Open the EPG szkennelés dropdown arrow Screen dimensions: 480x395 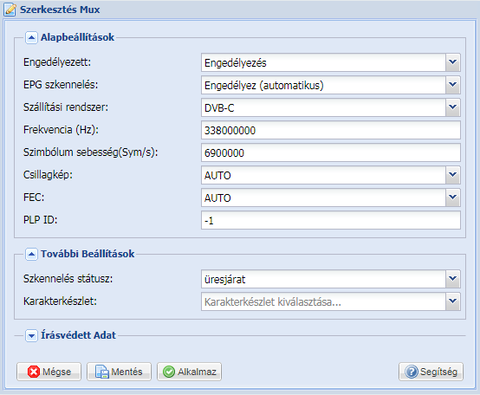(453, 85)
